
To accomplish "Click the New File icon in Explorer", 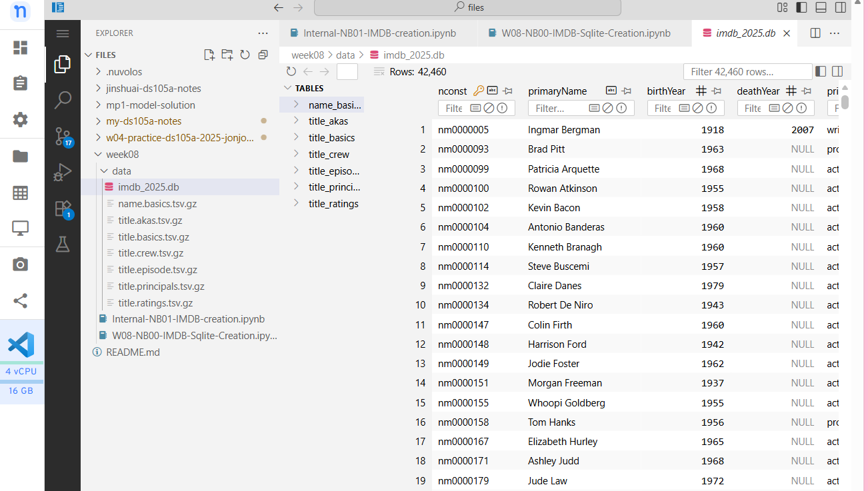I will pyautogui.click(x=209, y=55).
